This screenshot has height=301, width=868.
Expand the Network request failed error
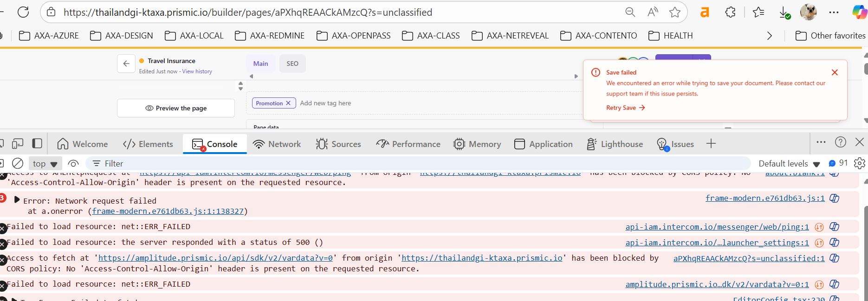coord(17,200)
